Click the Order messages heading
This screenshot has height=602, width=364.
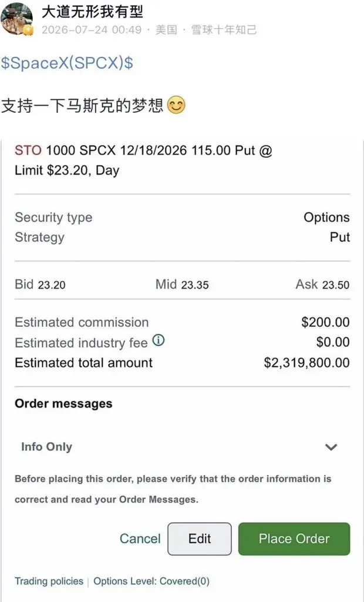coord(63,403)
